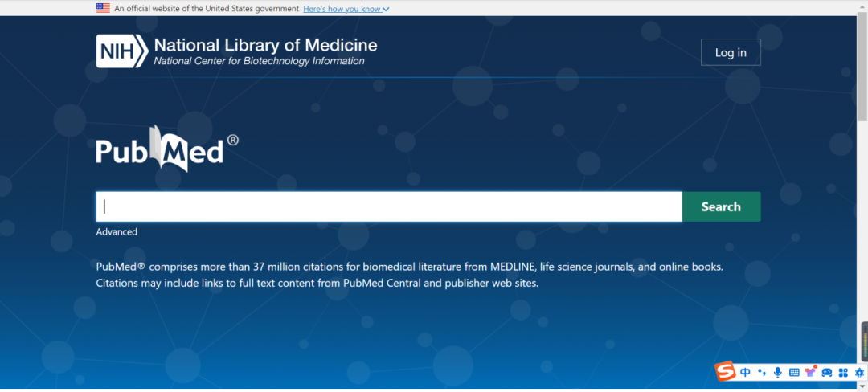Screen dimensions: 868x392
Task: Click the green Search button
Action: coord(721,206)
